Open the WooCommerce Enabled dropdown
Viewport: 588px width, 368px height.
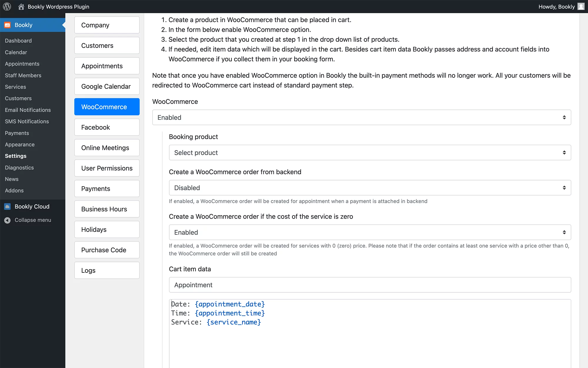click(362, 117)
